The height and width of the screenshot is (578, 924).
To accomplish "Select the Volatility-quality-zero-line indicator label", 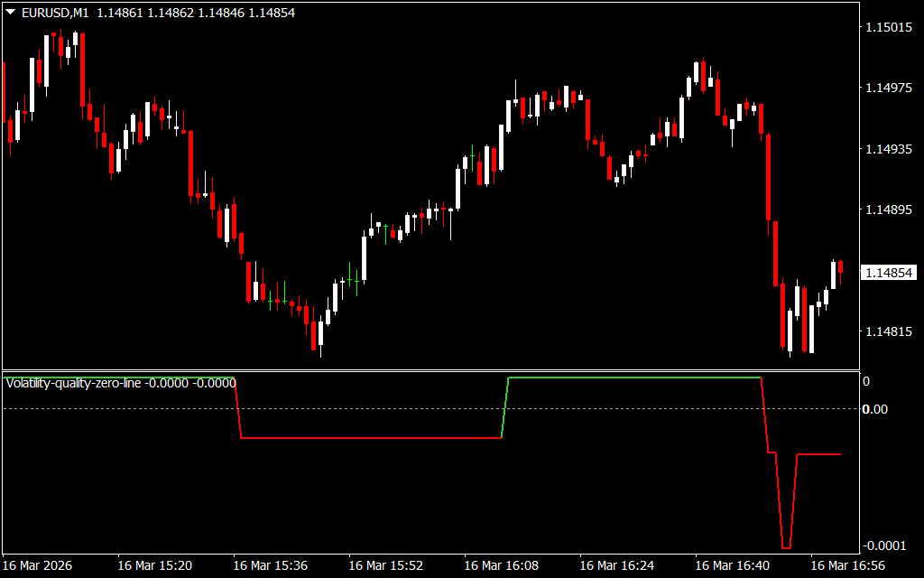I will (74, 383).
